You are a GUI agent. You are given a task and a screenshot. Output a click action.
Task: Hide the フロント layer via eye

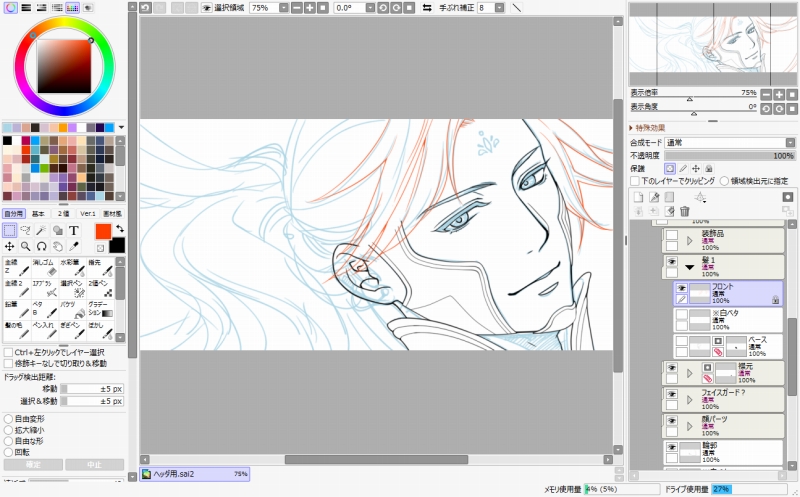681,288
